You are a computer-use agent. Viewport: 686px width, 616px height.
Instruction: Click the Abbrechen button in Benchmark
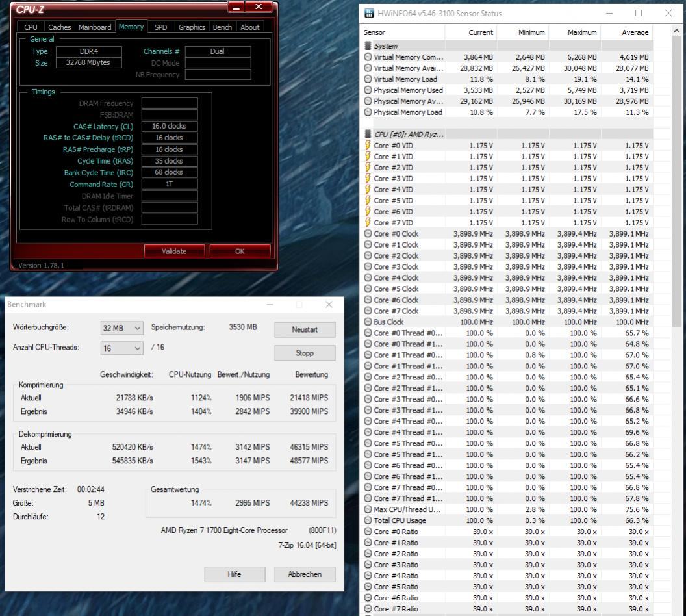305,574
